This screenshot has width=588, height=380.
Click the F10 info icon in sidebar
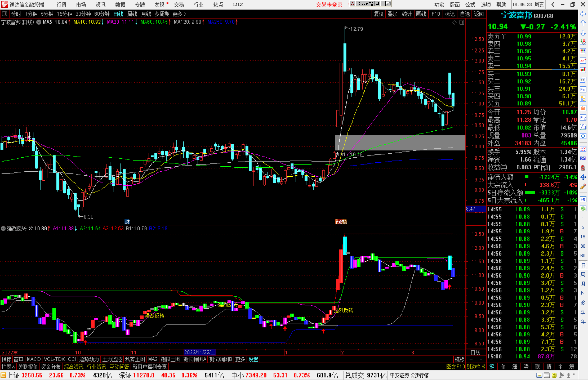click(583, 89)
